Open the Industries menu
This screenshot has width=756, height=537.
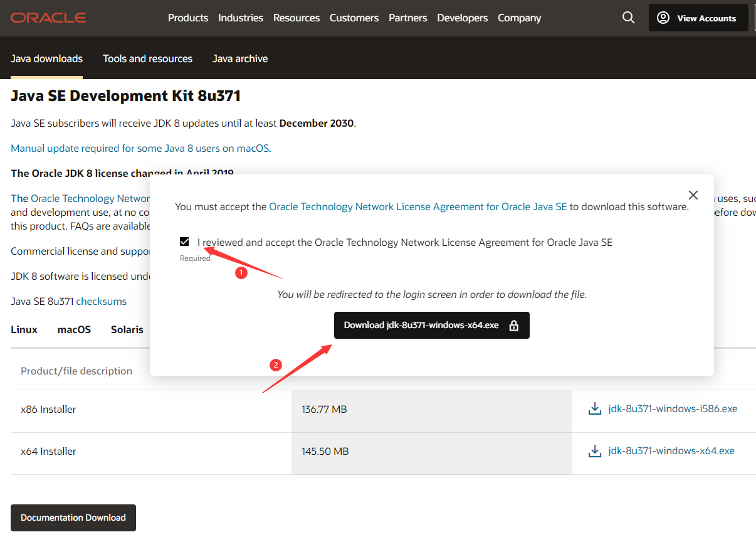click(x=241, y=18)
